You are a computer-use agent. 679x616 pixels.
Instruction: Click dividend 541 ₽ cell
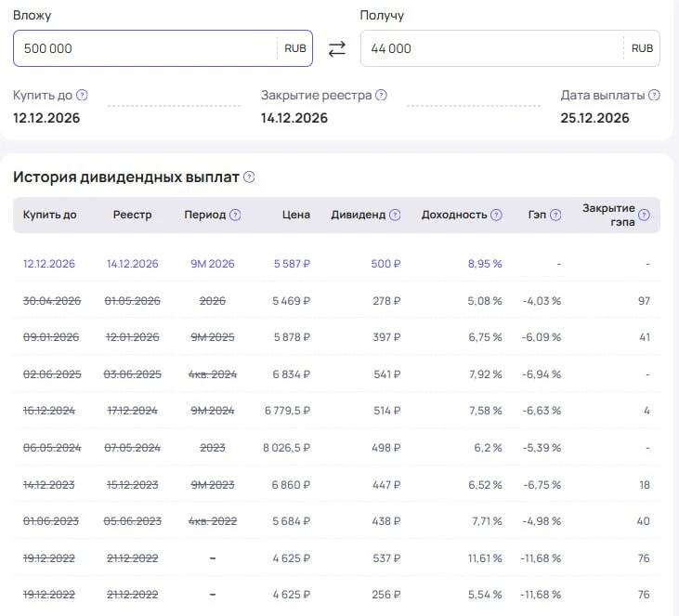387,374
